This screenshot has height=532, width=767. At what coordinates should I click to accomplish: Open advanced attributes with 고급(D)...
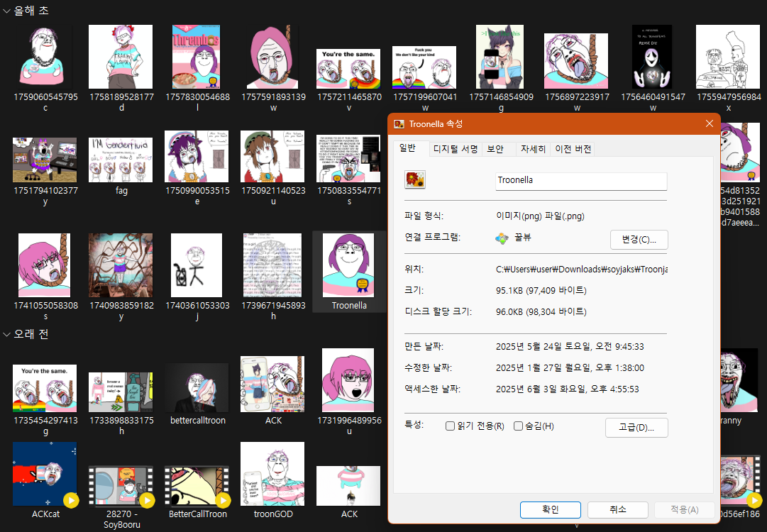636,428
